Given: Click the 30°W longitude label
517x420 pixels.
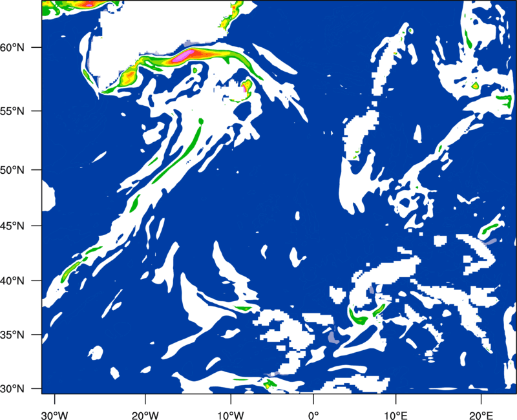Looking at the screenshot, I should [x=54, y=415].
